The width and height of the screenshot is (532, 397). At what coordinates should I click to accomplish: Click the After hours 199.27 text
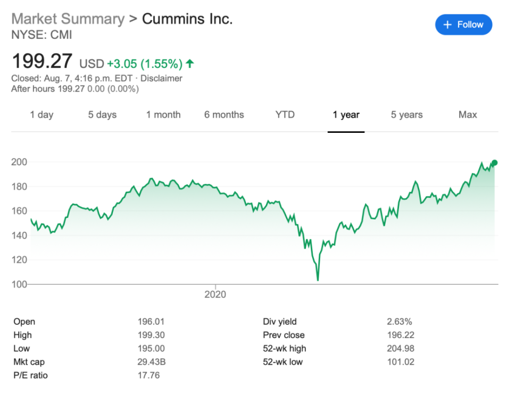(48, 89)
